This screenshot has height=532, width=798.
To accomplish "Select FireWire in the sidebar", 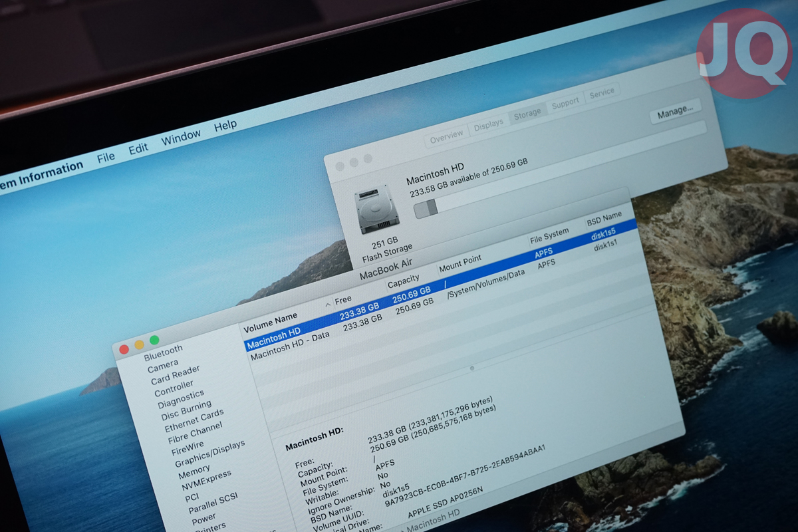I will tap(188, 447).
